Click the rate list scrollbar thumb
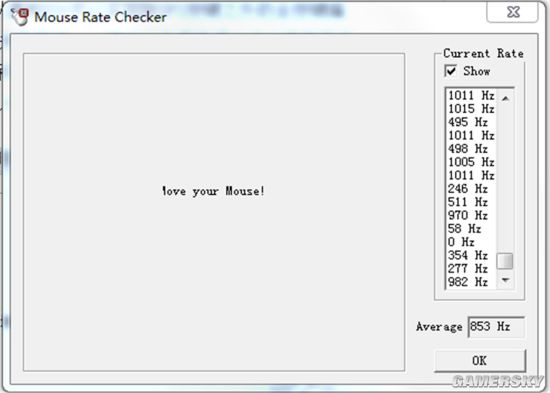Screen dimensions: 550x393 [505, 261]
